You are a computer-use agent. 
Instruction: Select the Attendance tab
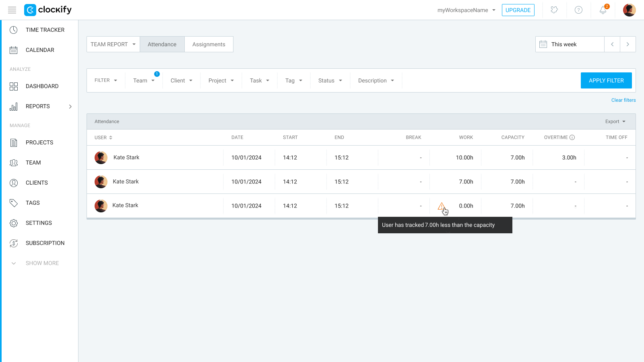162,44
